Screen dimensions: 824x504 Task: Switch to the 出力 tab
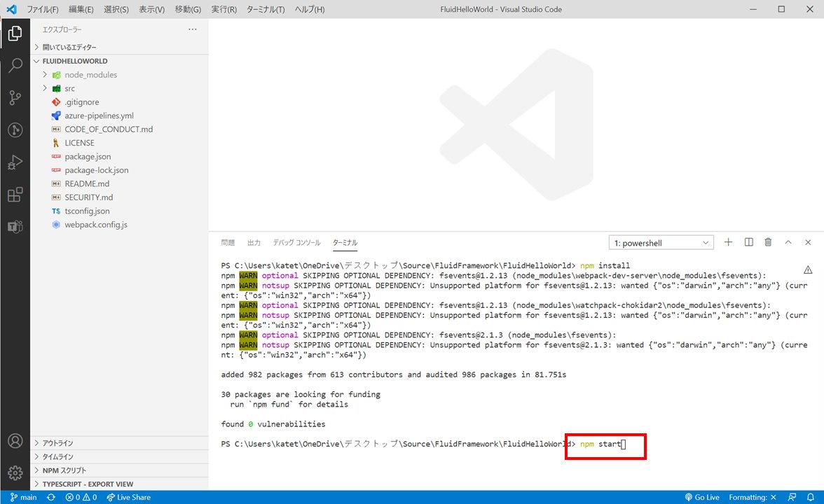pyautogui.click(x=254, y=242)
